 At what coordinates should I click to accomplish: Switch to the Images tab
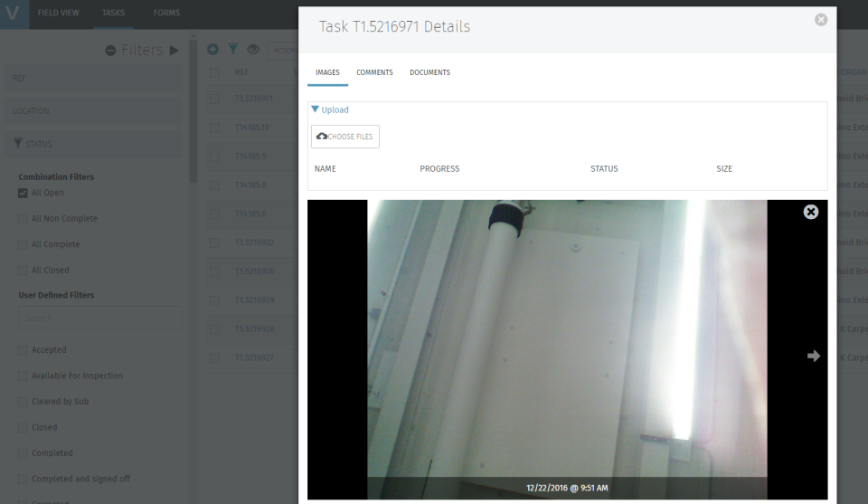tap(327, 72)
